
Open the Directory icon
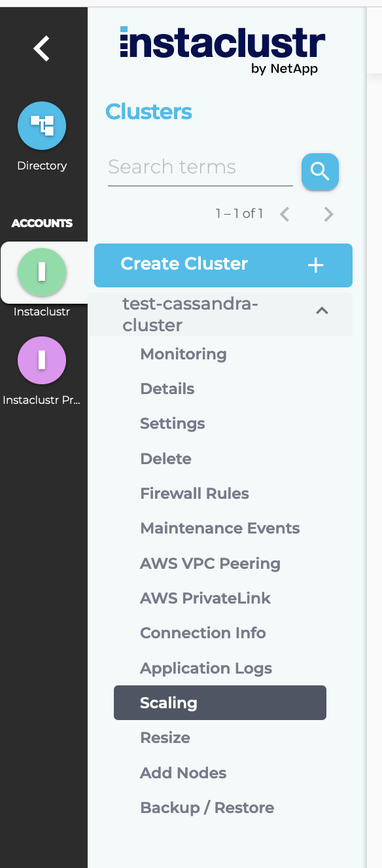pos(42,126)
